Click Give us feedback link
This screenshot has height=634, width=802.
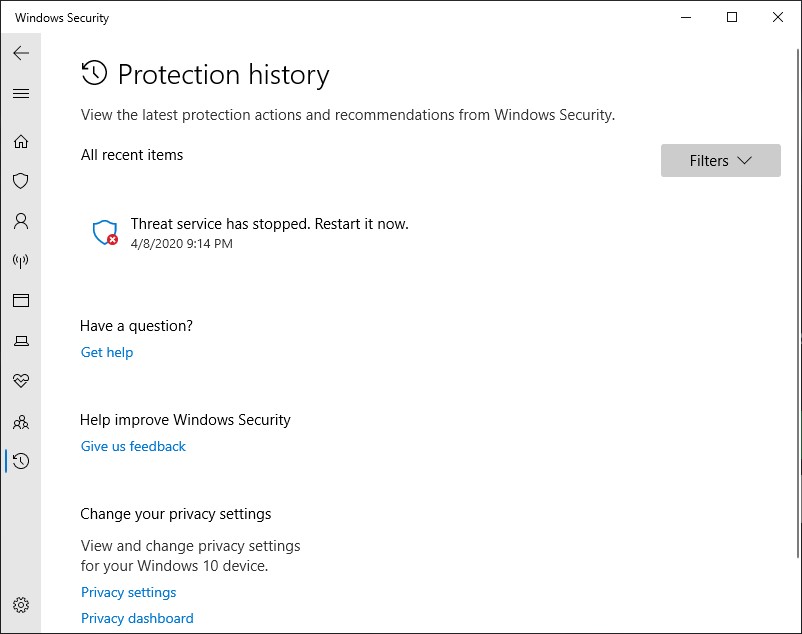[133, 446]
